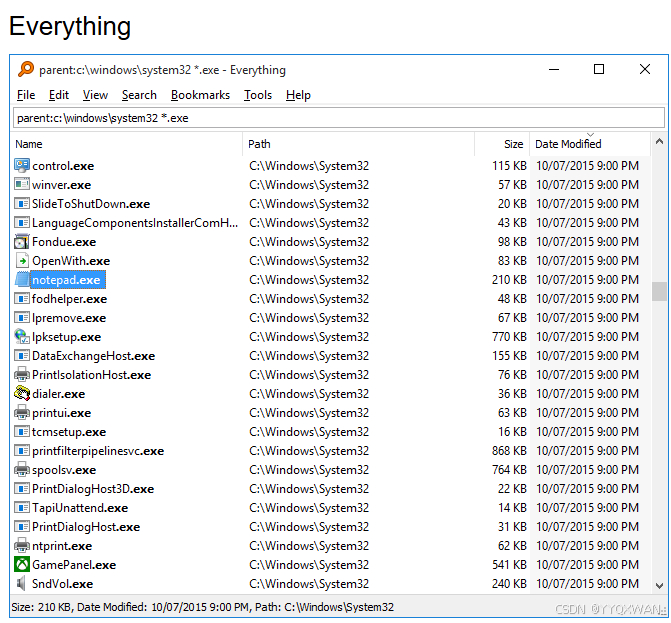Viewport: 671px width, 623px height.
Task: Open the Edit menu
Action: [x=59, y=95]
